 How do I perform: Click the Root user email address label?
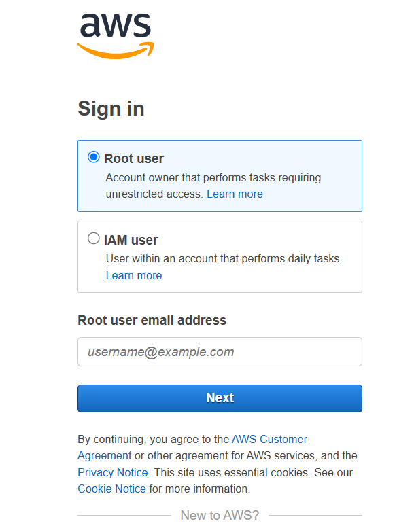pos(152,320)
